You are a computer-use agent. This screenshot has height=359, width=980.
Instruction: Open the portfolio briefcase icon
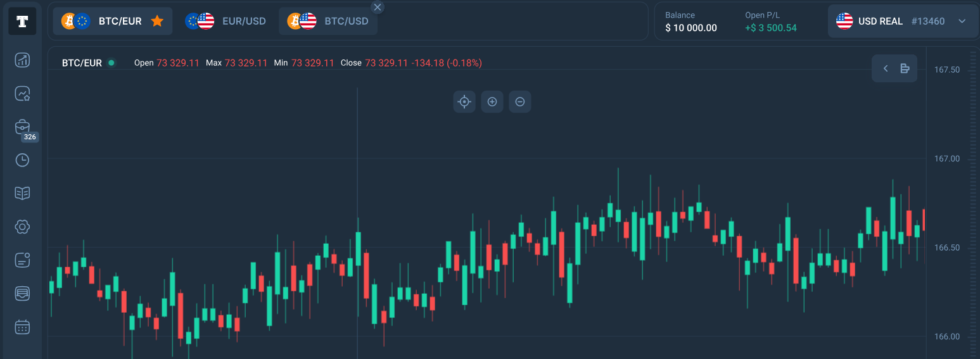(x=22, y=127)
